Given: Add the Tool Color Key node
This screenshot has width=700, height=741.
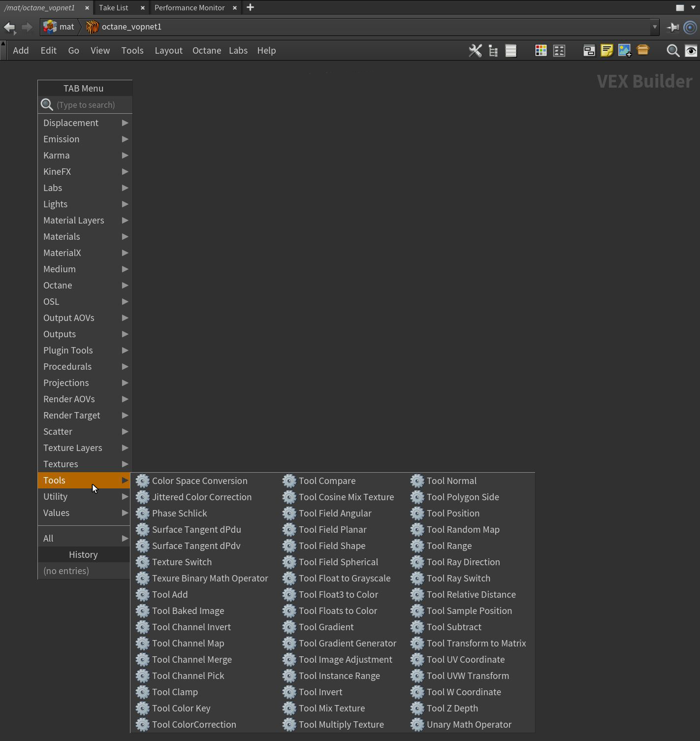Looking at the screenshot, I should [181, 708].
